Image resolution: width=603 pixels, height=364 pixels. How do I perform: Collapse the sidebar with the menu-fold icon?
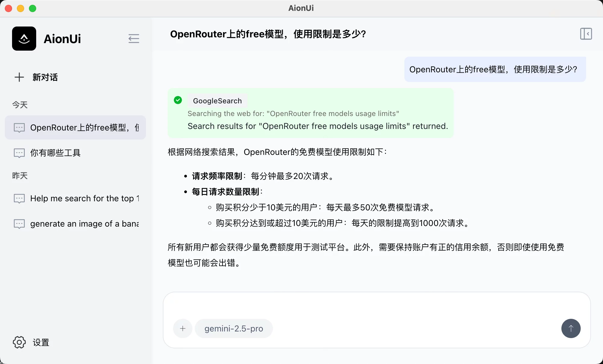tap(134, 39)
